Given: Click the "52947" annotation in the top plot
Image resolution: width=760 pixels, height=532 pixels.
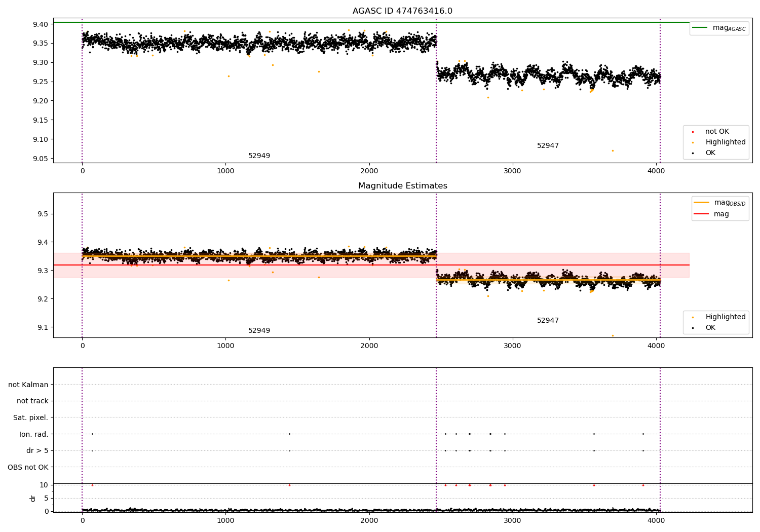Looking at the screenshot, I should coord(548,146).
